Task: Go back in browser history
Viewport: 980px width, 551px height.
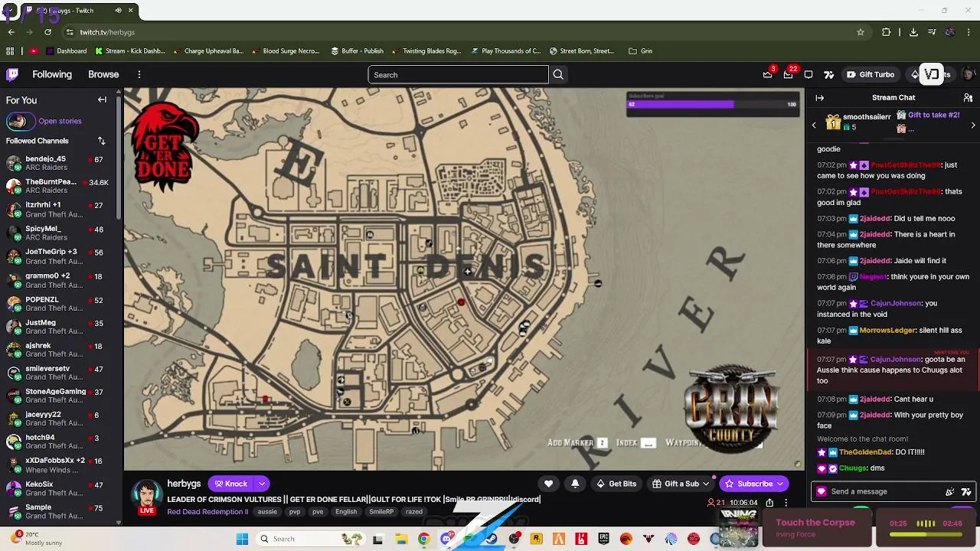Action: tap(11, 32)
